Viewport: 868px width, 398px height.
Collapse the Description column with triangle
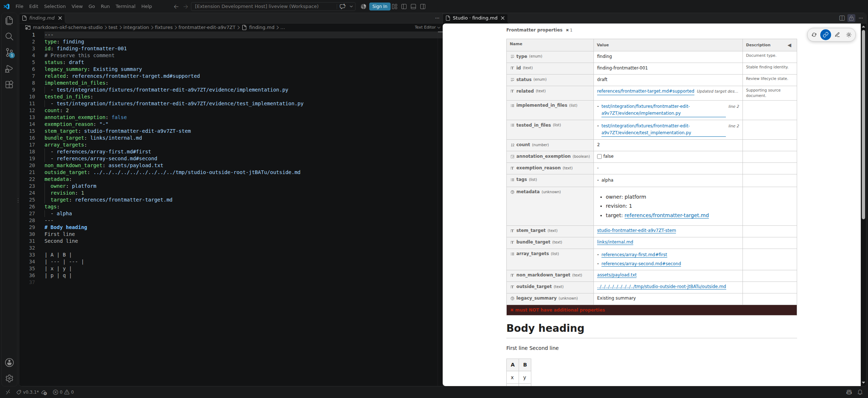click(790, 45)
